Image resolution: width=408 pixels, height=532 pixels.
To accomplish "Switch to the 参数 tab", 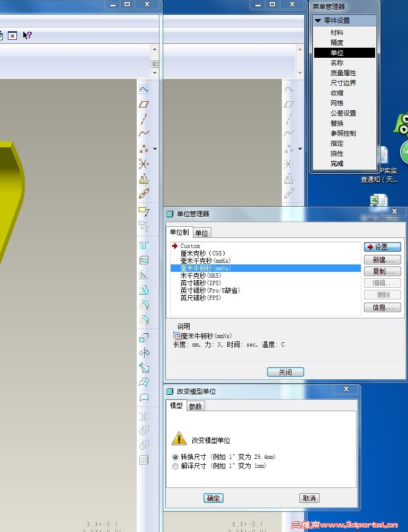I will (196, 406).
